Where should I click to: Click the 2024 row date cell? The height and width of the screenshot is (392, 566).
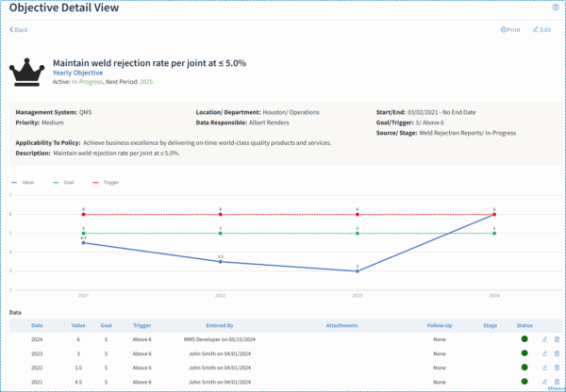(x=37, y=339)
